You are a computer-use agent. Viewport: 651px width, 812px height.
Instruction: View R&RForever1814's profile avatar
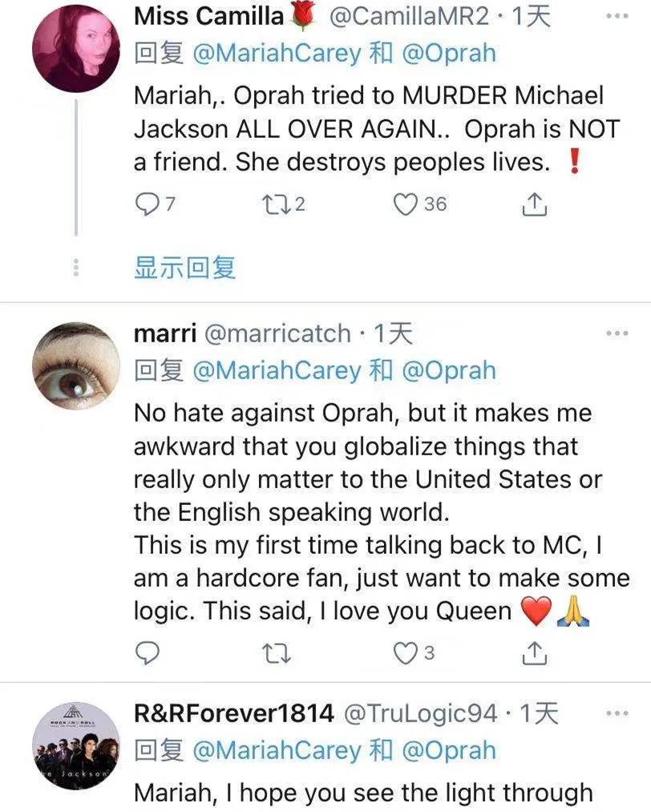point(75,745)
